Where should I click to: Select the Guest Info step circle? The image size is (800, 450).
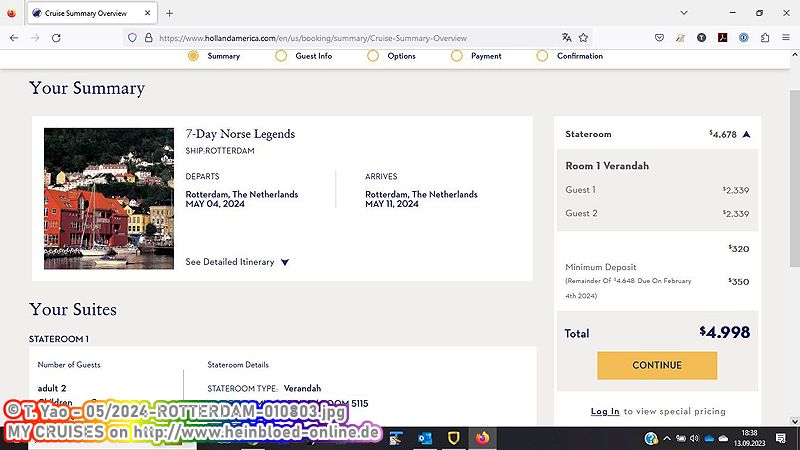[281, 56]
